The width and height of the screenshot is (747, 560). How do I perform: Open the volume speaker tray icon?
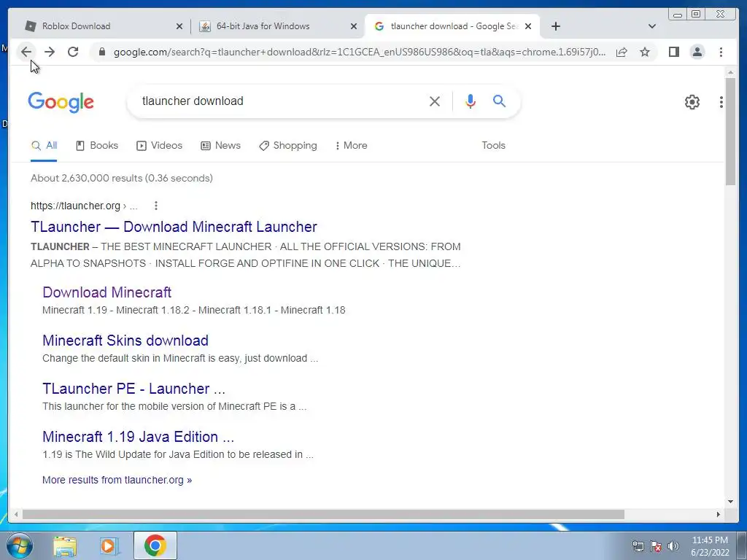(673, 546)
